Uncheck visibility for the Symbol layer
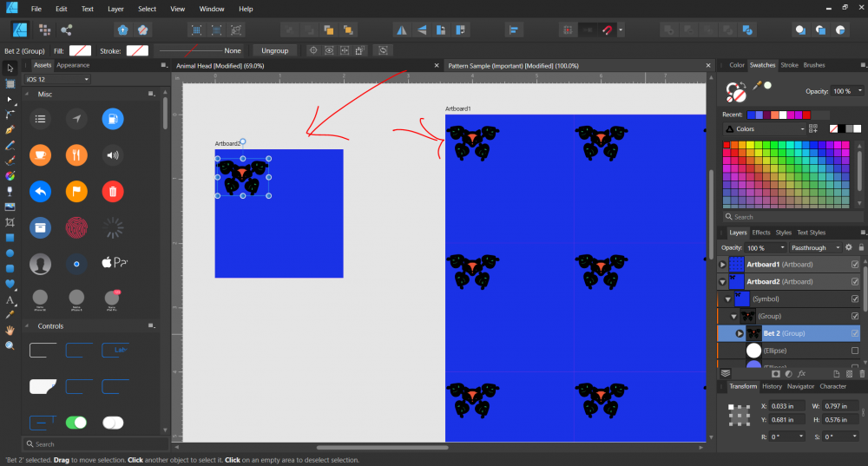Screen dimensions: 868x466 [x=855, y=299]
